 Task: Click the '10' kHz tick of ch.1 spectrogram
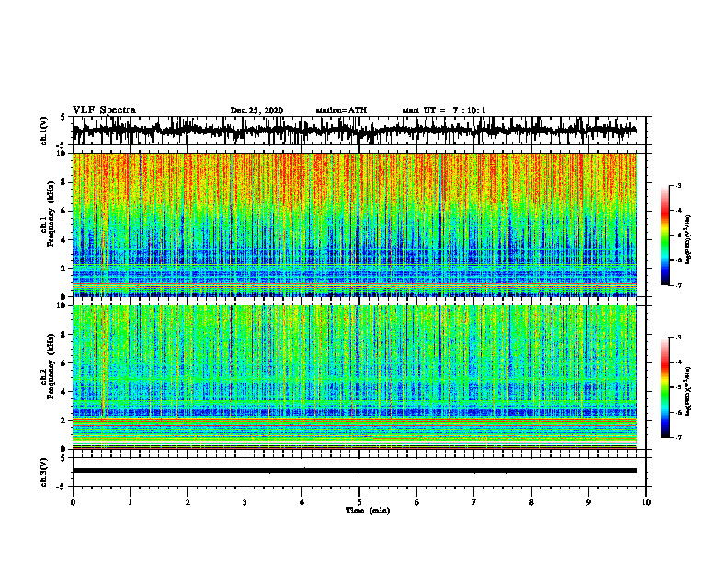tap(63, 154)
